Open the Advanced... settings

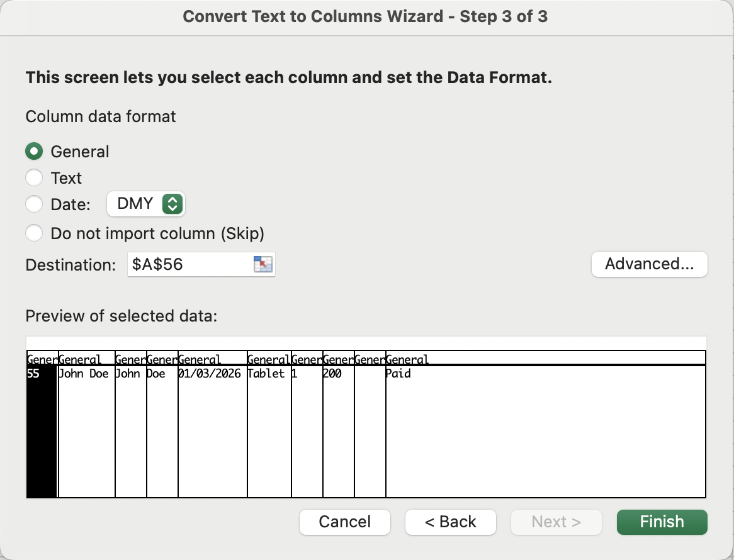tap(649, 264)
